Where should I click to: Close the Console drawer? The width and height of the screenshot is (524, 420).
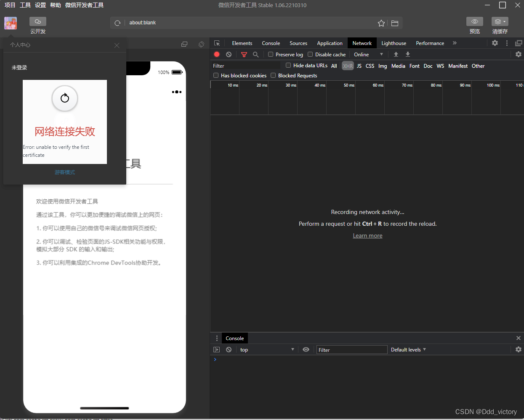tap(519, 338)
